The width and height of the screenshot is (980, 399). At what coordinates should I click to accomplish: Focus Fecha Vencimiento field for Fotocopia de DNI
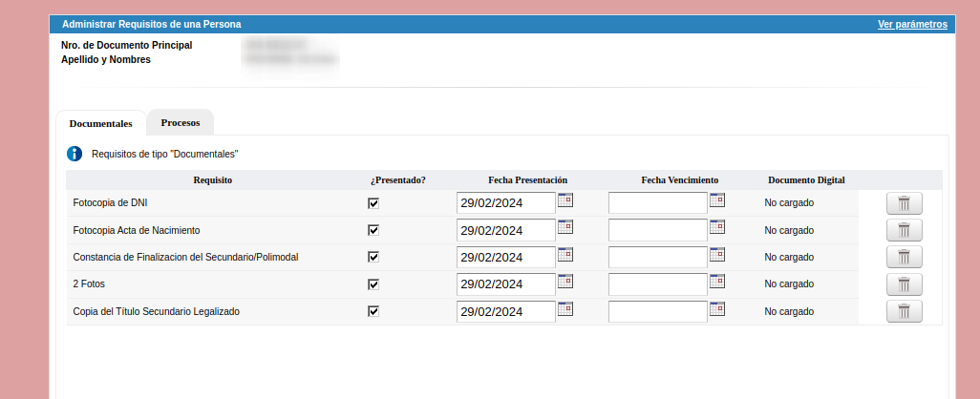pyautogui.click(x=658, y=203)
